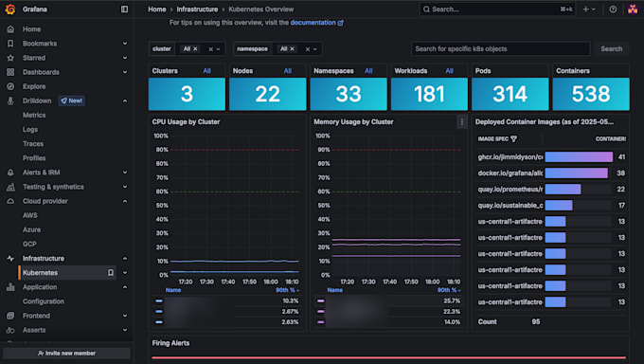
Task: Click the Infrastructure pulse icon
Action: tap(10, 258)
